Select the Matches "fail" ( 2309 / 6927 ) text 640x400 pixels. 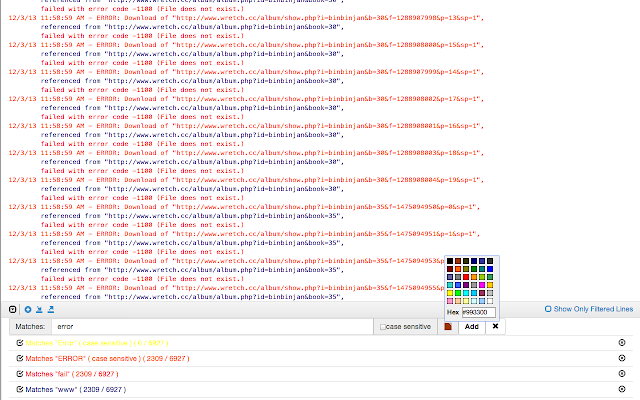coord(72,374)
